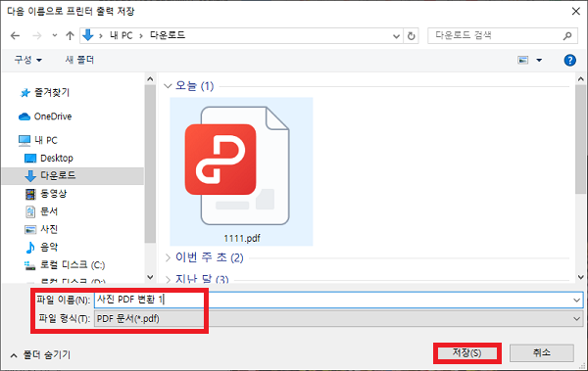Open the file name dropdown arrow
Viewport: 588px width, 371px height.
[577, 301]
